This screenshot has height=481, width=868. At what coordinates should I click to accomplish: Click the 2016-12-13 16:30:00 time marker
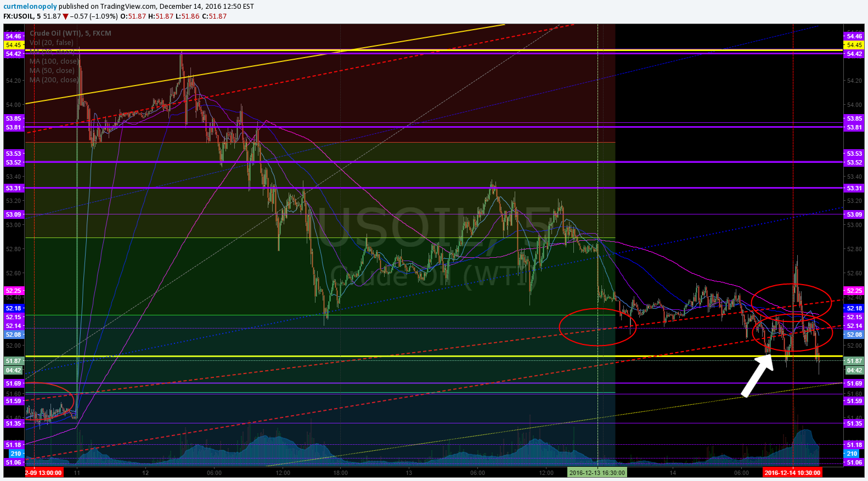click(597, 472)
